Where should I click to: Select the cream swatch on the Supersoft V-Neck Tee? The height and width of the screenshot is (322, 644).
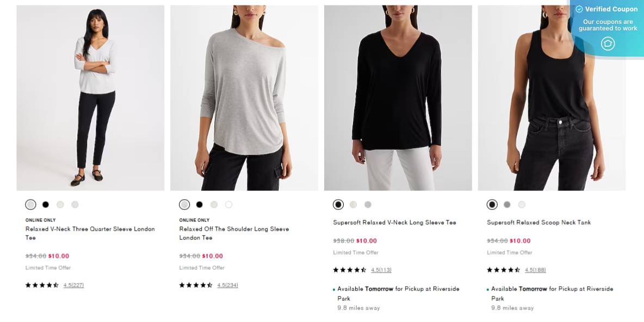click(353, 205)
